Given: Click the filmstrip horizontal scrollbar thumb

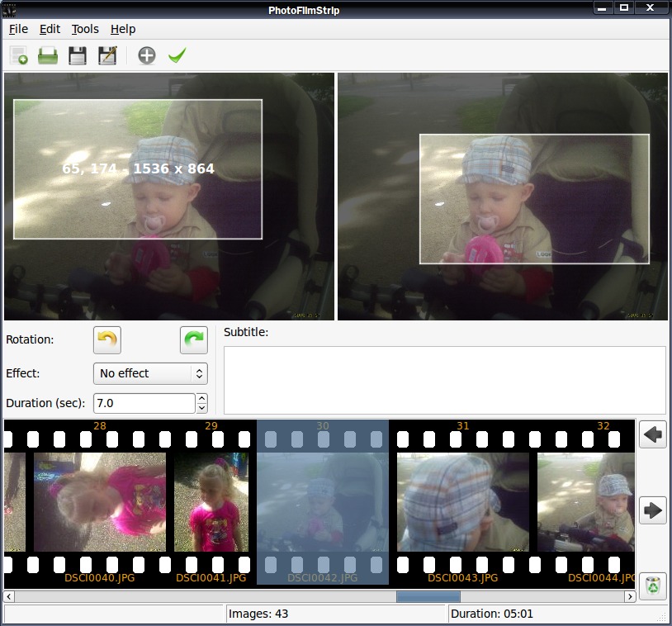Looking at the screenshot, I should (x=428, y=596).
